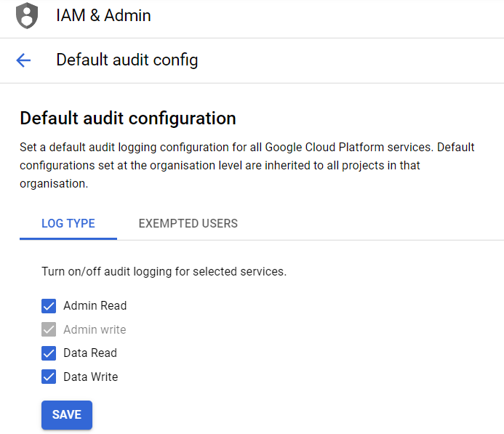The width and height of the screenshot is (504, 434).
Task: Click the IAM & Admin header title
Action: 103,15
